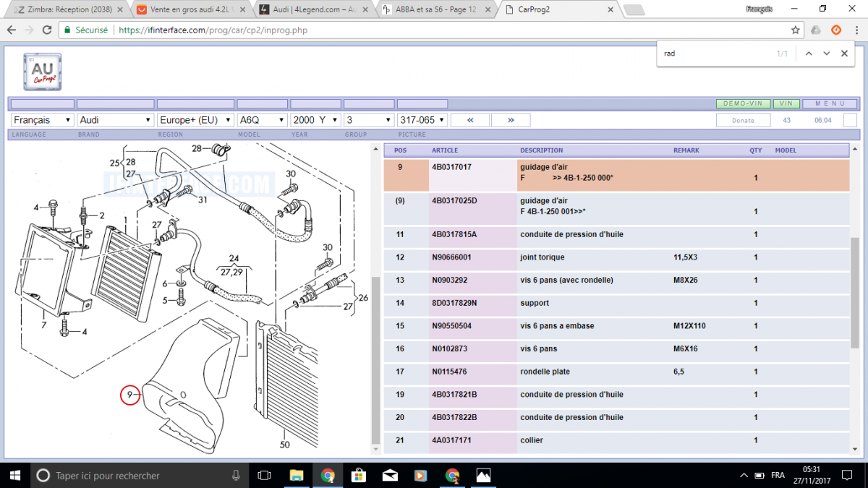Jump to next find result
868x488 pixels.
pos(827,53)
